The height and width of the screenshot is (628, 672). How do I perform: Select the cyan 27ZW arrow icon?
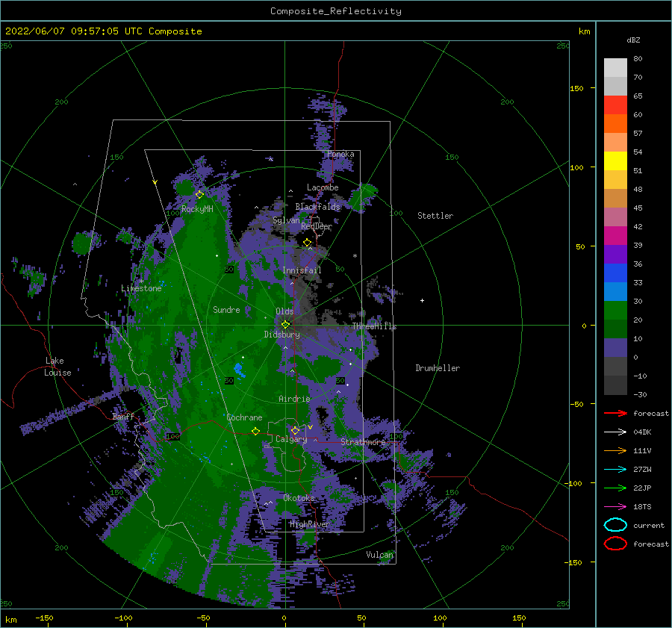tap(615, 470)
